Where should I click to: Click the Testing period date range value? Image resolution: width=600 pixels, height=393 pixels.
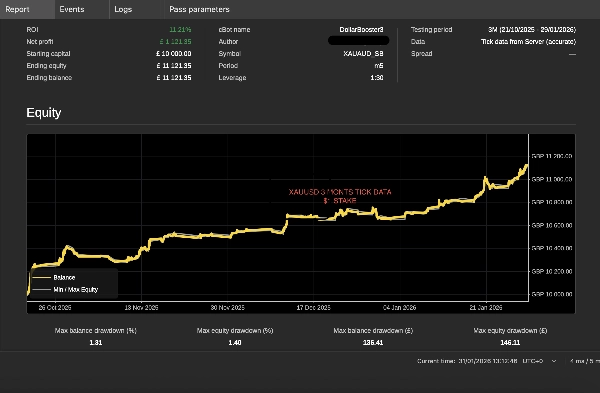pos(532,29)
